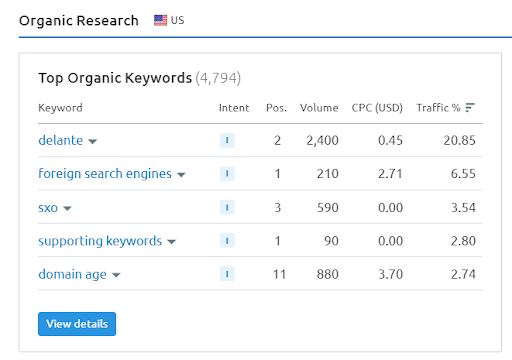Image resolution: width=512 pixels, height=360 pixels.
Task: Click the intent badge for supporting keywords
Action: (x=227, y=241)
